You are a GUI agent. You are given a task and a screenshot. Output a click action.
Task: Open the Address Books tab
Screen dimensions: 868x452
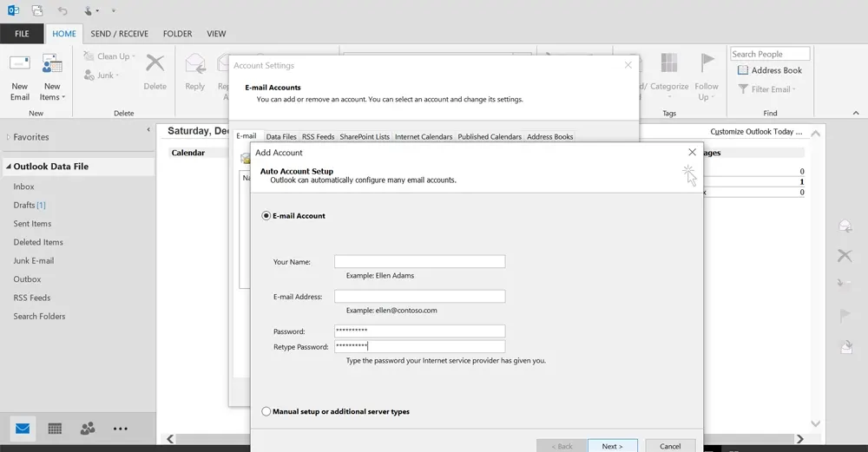[x=549, y=137]
